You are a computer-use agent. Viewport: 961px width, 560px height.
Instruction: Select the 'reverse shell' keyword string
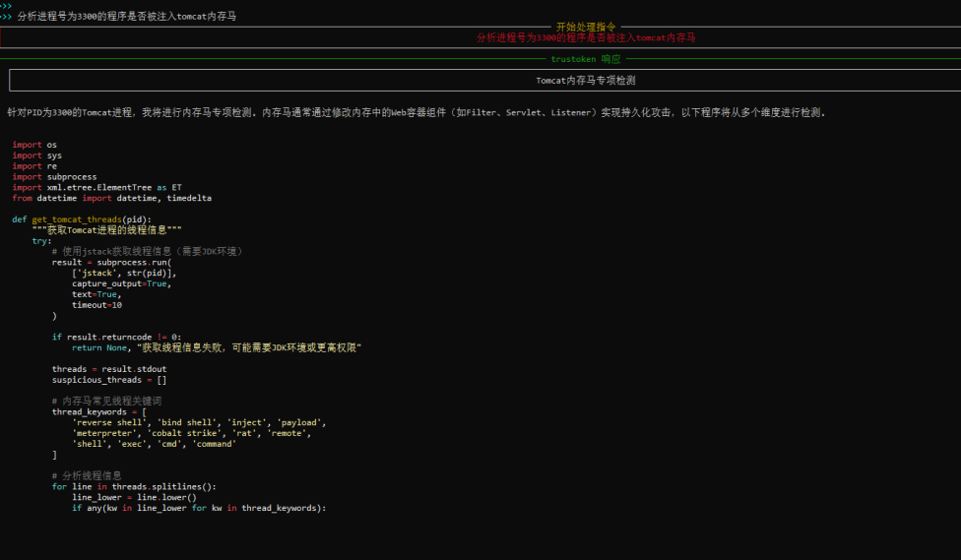coord(109,423)
